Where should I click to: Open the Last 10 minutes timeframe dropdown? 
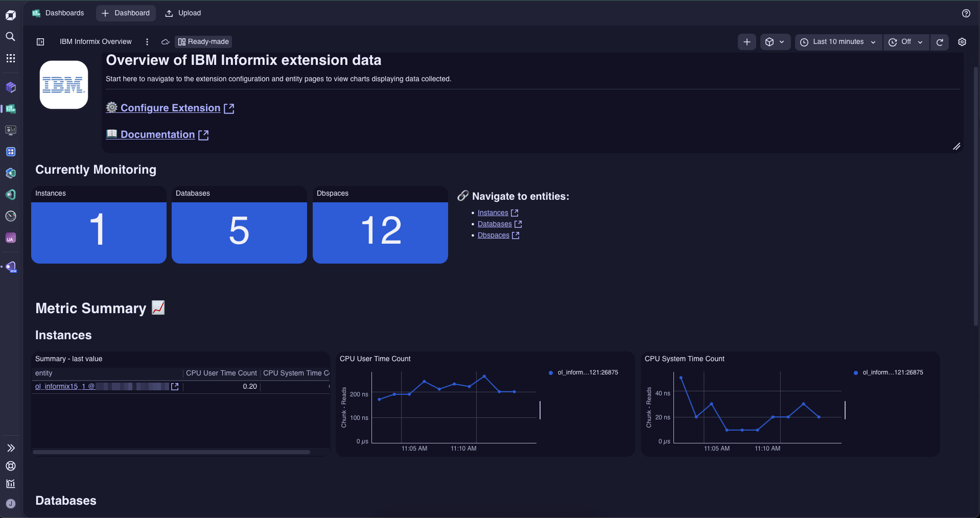click(838, 42)
